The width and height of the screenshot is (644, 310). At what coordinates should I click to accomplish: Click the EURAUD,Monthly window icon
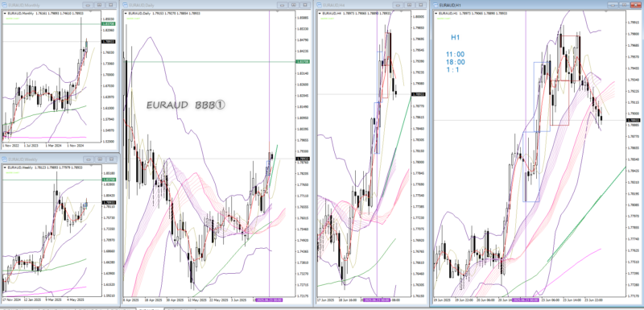click(x=5, y=6)
